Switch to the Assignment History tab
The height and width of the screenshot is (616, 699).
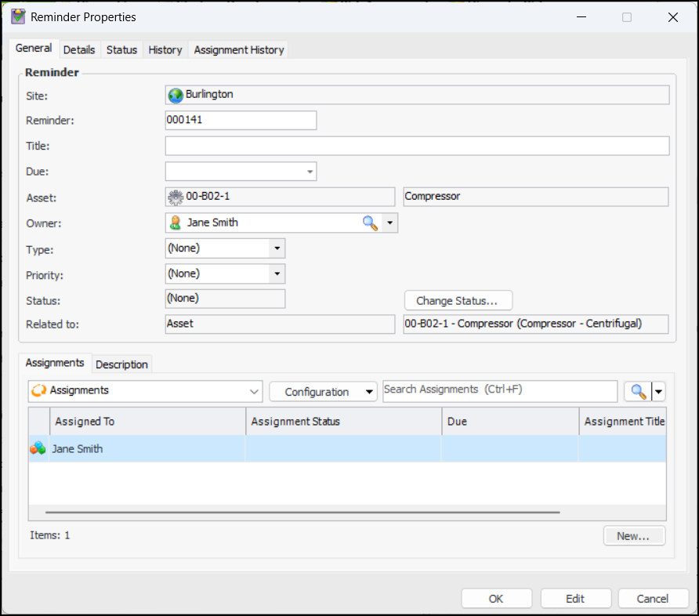(x=238, y=49)
